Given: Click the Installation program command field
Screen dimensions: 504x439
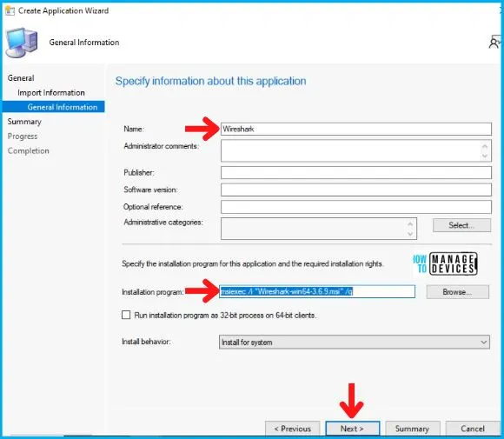Looking at the screenshot, I should [x=317, y=292].
